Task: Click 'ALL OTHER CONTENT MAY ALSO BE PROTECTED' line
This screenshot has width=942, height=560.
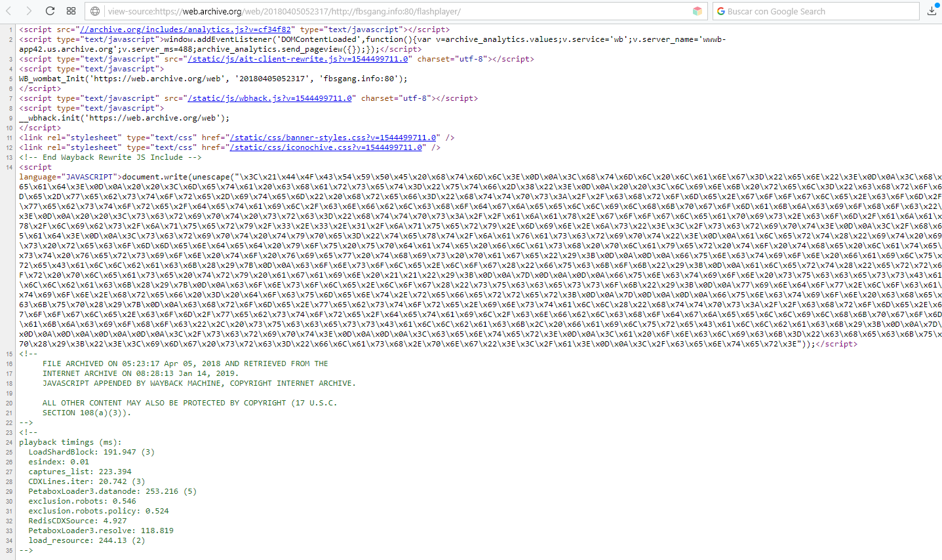Action: coord(190,403)
